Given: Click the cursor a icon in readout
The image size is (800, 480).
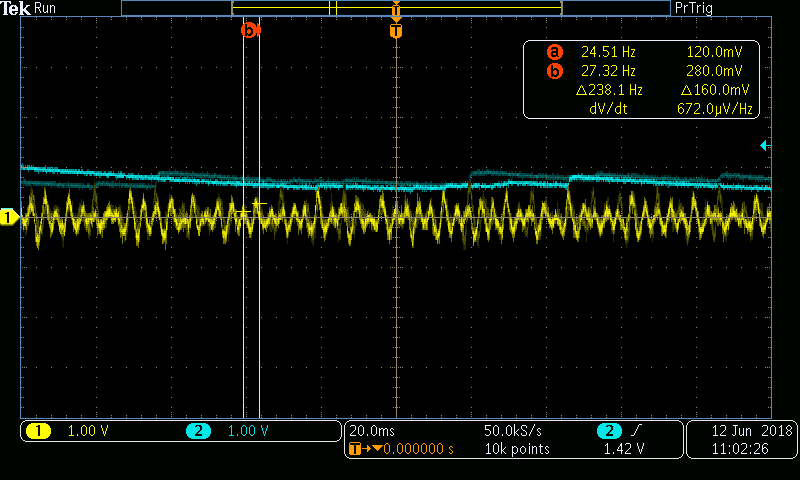Looking at the screenshot, I should (554, 52).
